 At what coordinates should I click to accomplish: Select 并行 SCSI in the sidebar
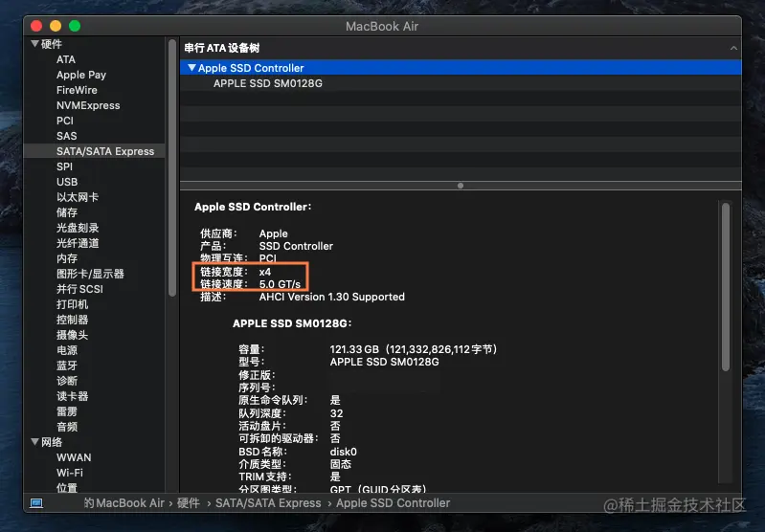click(79, 289)
